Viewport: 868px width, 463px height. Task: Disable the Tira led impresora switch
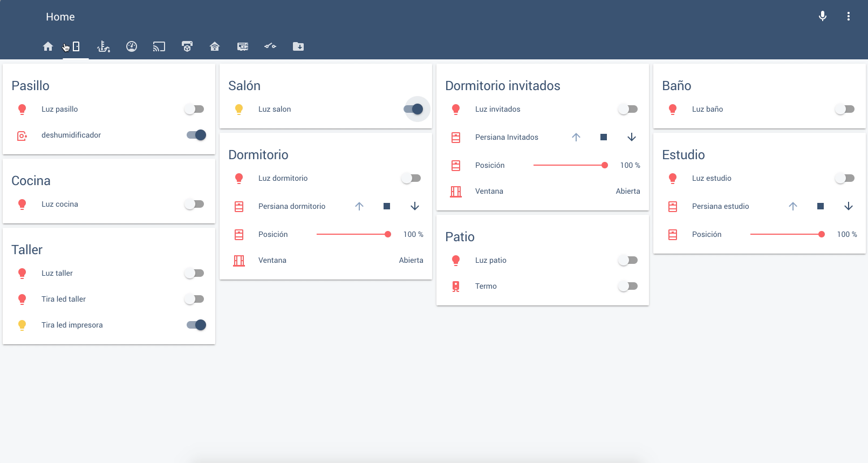pos(196,325)
